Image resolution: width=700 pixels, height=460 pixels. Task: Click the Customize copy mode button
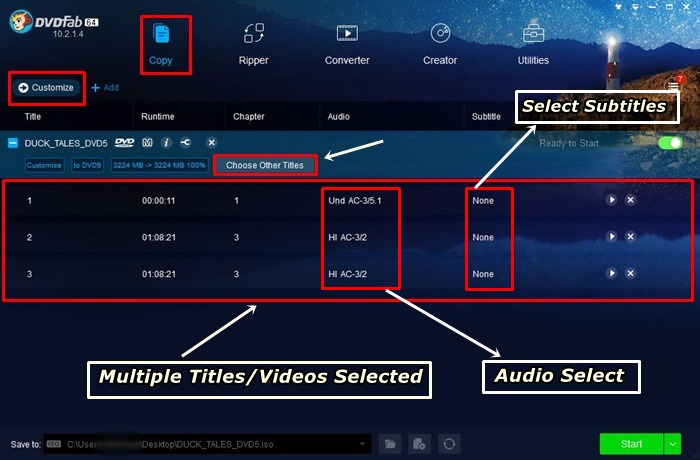coord(46,88)
